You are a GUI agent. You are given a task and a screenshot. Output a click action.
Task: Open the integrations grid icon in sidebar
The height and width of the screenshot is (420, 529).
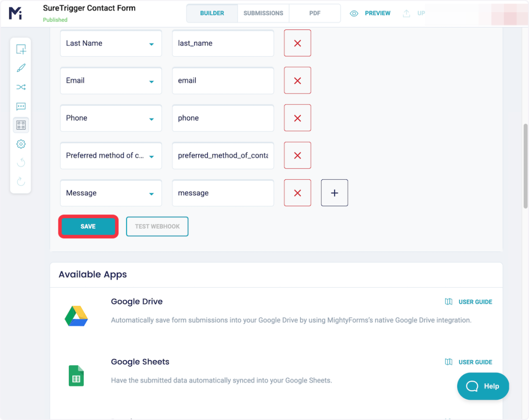pos(21,125)
